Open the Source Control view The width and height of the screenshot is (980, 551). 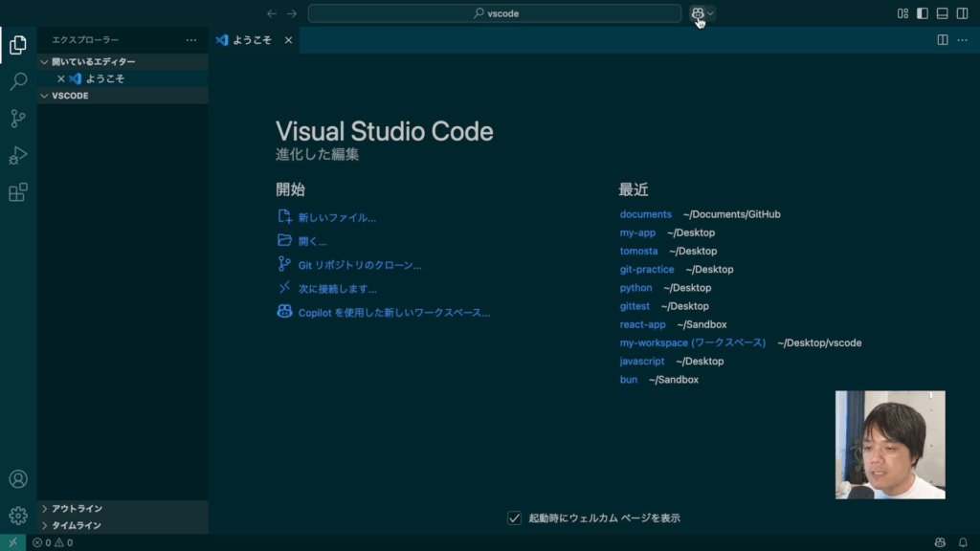[18, 119]
